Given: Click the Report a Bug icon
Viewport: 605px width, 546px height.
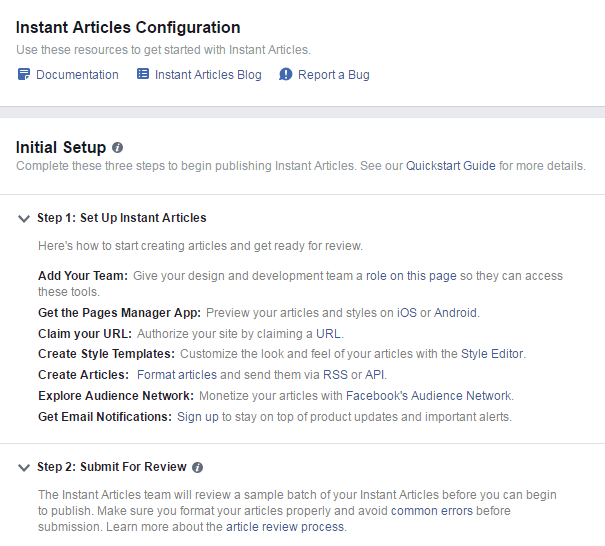Looking at the screenshot, I should (x=286, y=75).
